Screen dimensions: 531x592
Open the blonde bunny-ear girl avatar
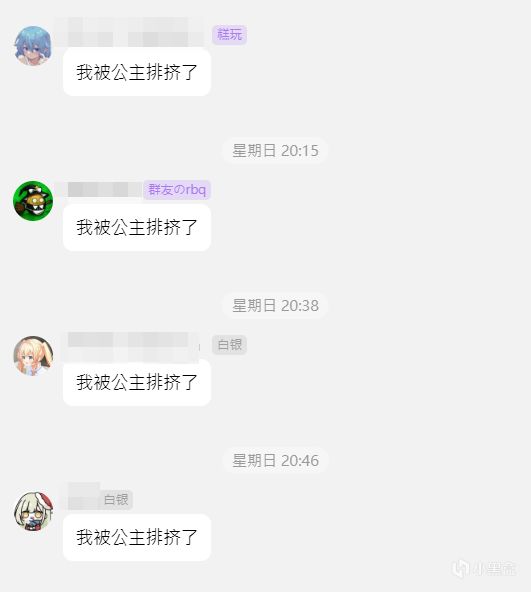tap(33, 356)
